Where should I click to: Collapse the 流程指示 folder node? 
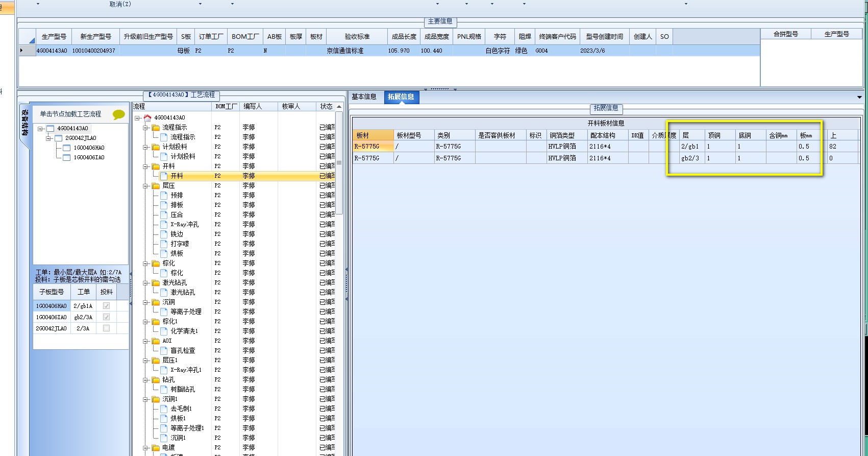tap(146, 128)
